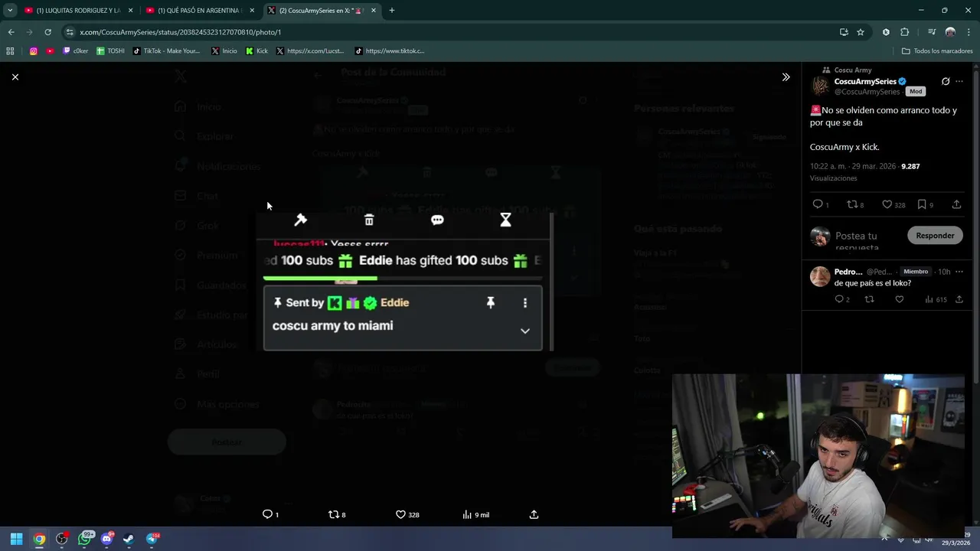Screen dimensions: 980x551
Task: Open Discord from the taskbar
Action: tap(107, 539)
